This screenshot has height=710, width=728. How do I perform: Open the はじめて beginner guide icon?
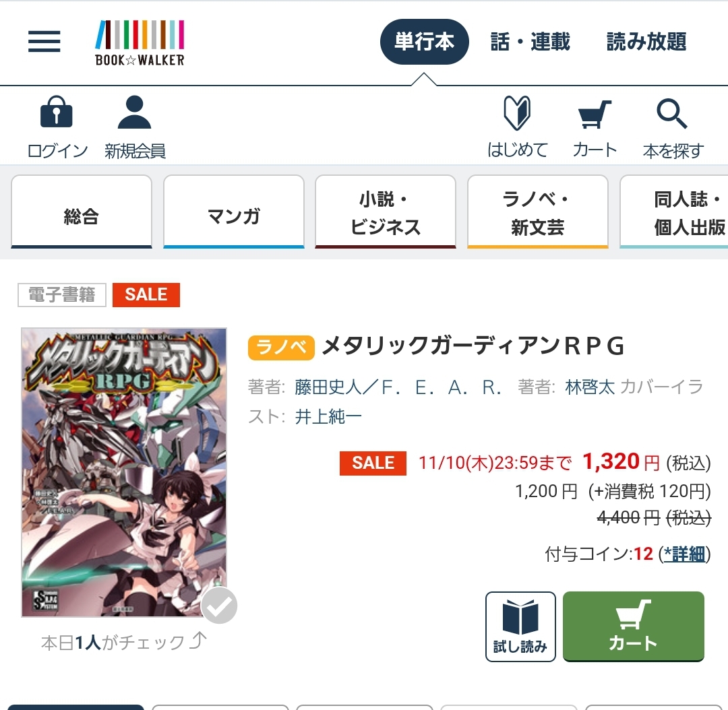pyautogui.click(x=517, y=112)
